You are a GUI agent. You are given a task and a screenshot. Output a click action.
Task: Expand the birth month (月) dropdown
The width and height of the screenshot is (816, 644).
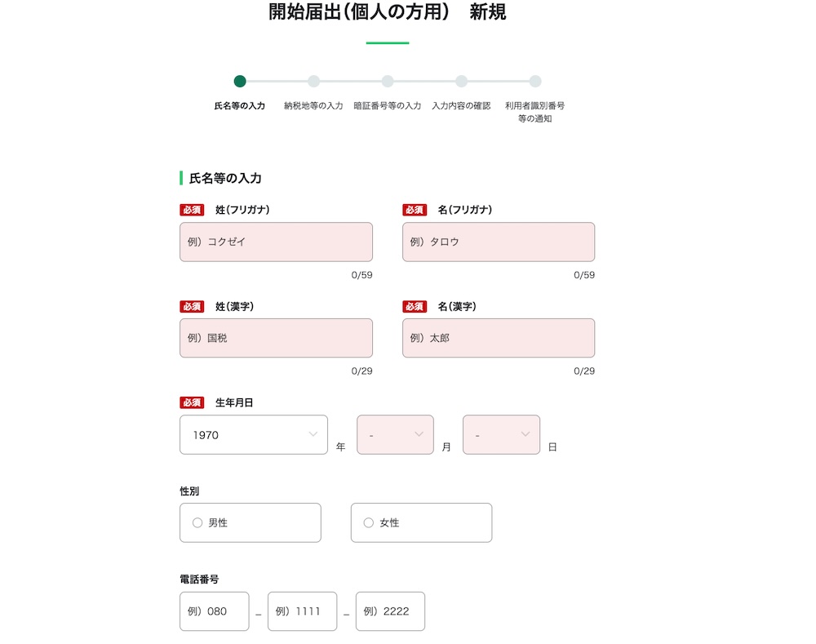pos(395,435)
